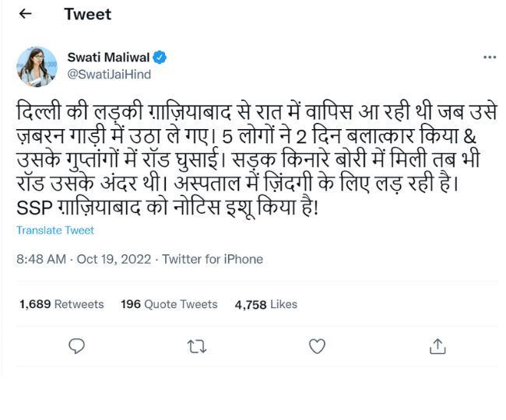Click the reply speech bubble icon
This screenshot has width=506, height=420.
pos(76,347)
